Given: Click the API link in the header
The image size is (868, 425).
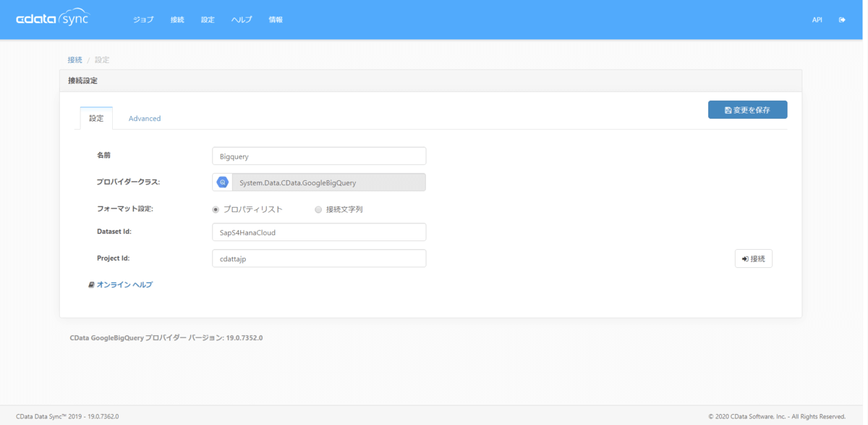Looking at the screenshot, I should point(817,20).
